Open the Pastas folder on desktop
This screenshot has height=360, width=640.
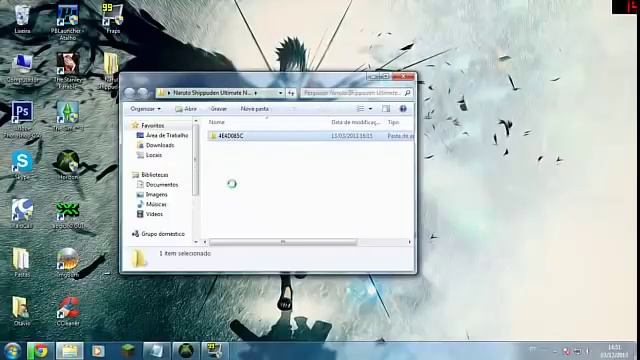[22, 262]
